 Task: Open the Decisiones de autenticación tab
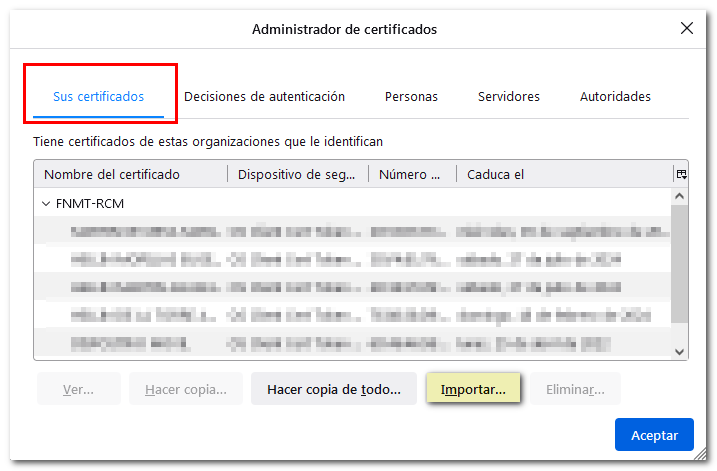click(265, 97)
